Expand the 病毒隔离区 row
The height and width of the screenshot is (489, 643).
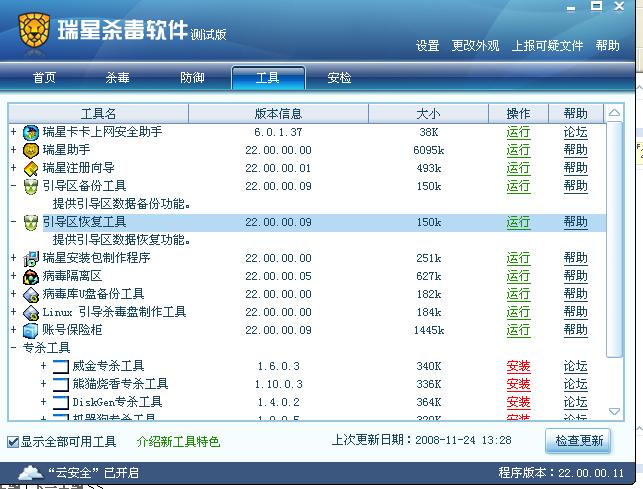pos(14,276)
